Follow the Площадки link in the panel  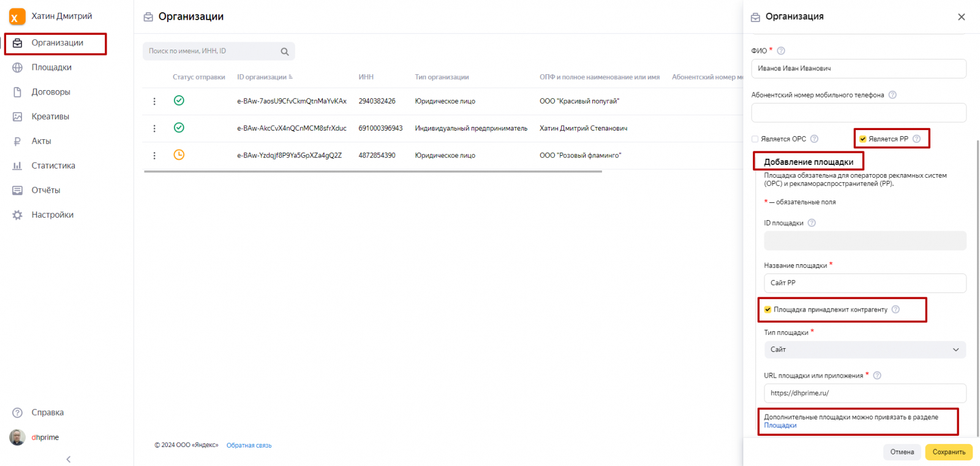(x=780, y=426)
